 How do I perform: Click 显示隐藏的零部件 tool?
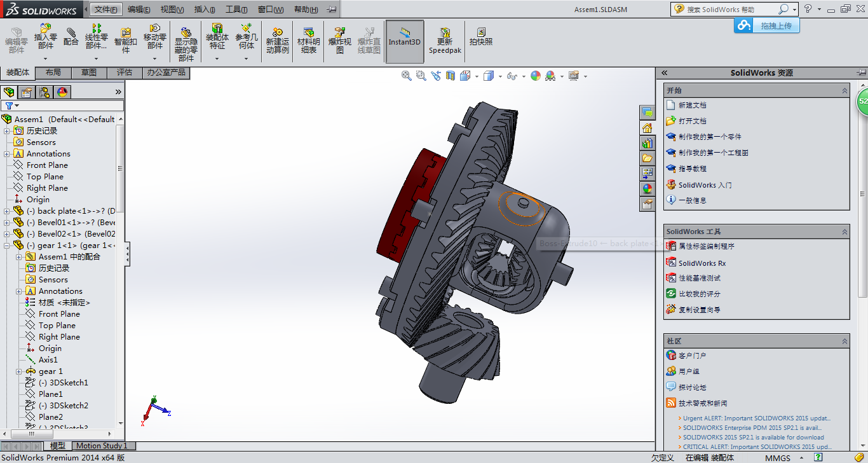click(x=186, y=45)
